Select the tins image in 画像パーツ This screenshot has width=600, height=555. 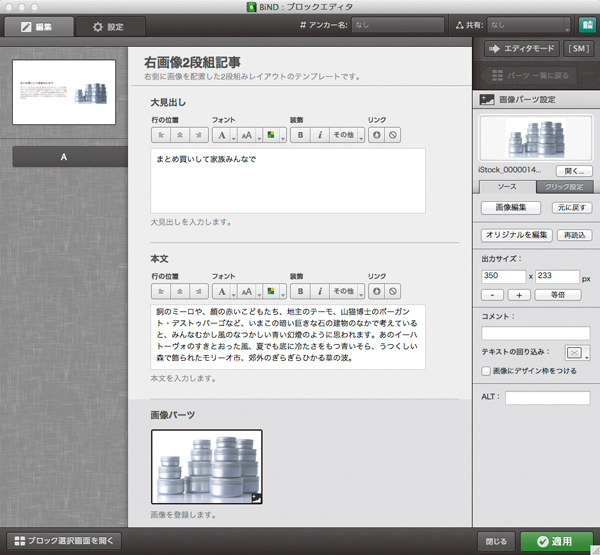tap(207, 465)
